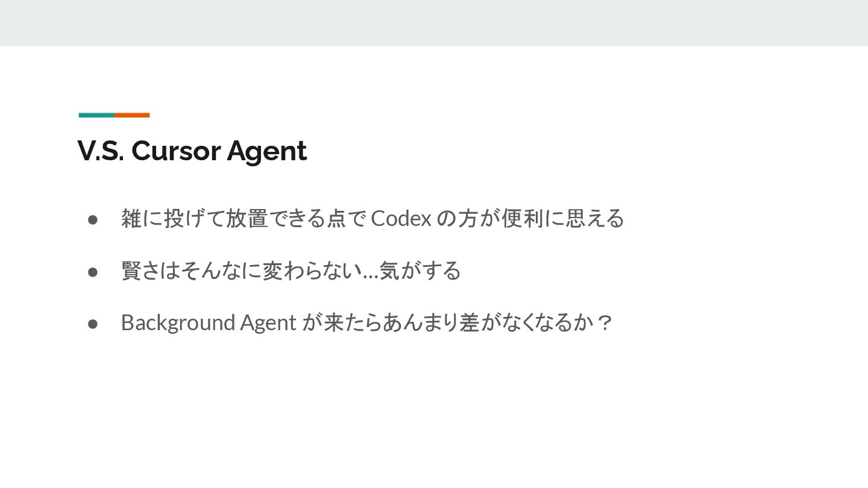
Task: Click the first bullet point dot
Action: pyautogui.click(x=93, y=219)
